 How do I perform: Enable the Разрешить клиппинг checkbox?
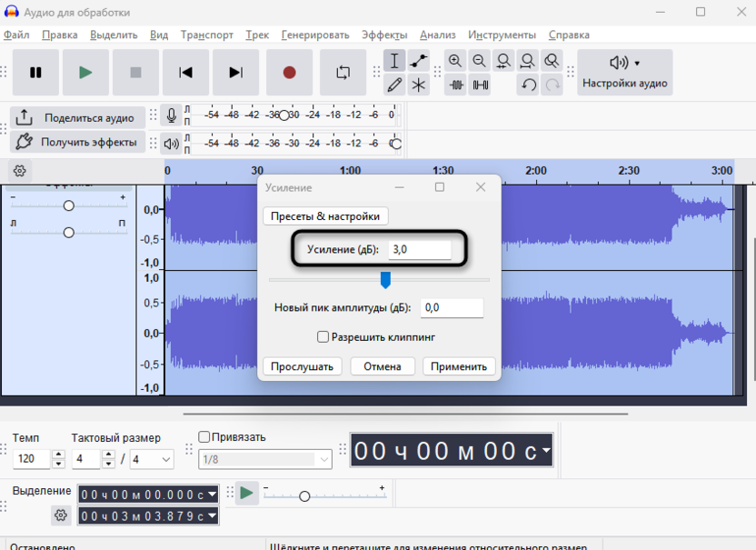(323, 337)
